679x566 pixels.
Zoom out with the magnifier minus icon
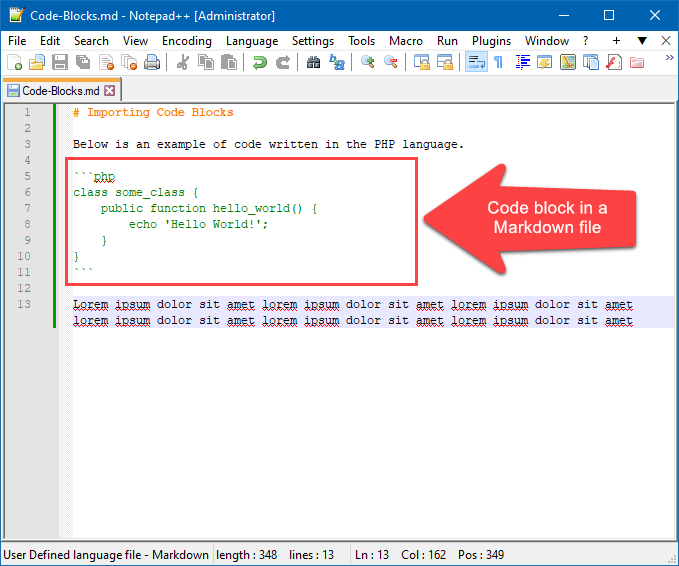pyautogui.click(x=391, y=62)
